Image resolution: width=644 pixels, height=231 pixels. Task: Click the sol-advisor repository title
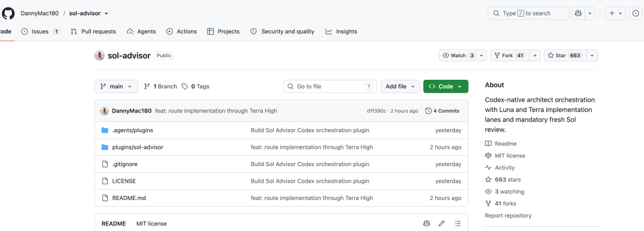129,55
